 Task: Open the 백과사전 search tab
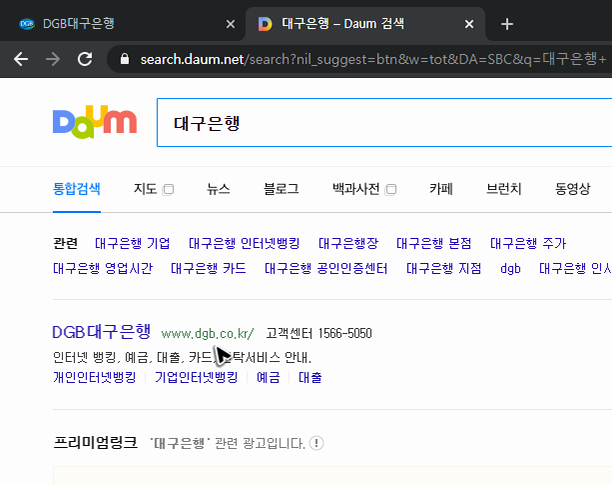pyautogui.click(x=356, y=189)
